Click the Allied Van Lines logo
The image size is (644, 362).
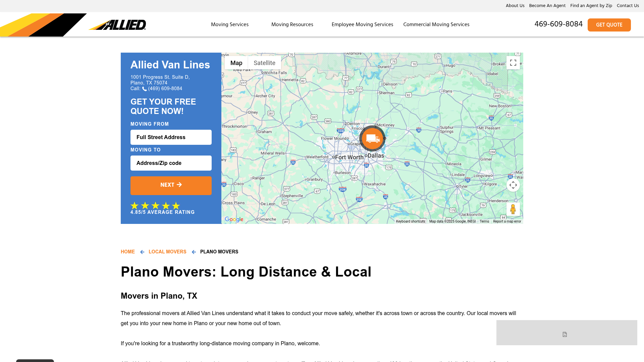(120, 24)
